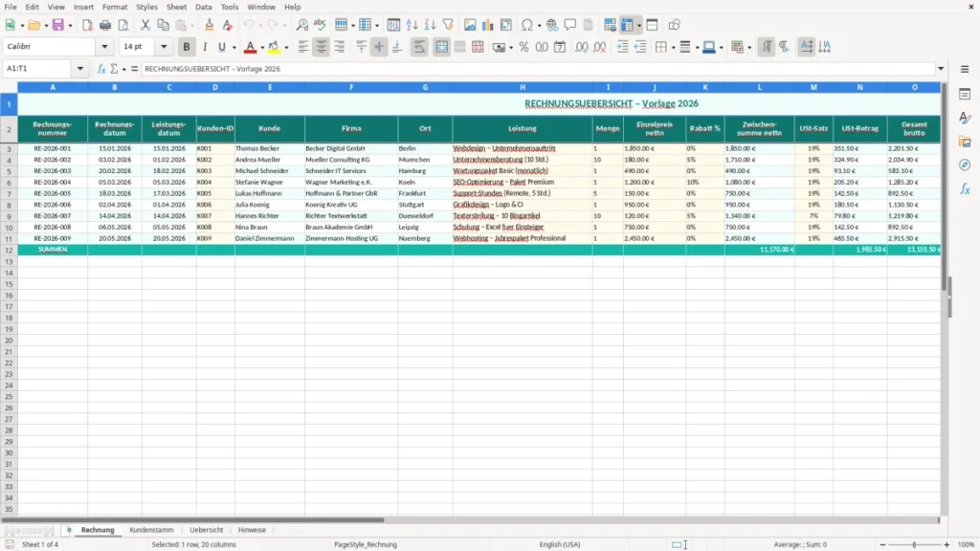Click the Font Color red swatch

[x=250, y=47]
